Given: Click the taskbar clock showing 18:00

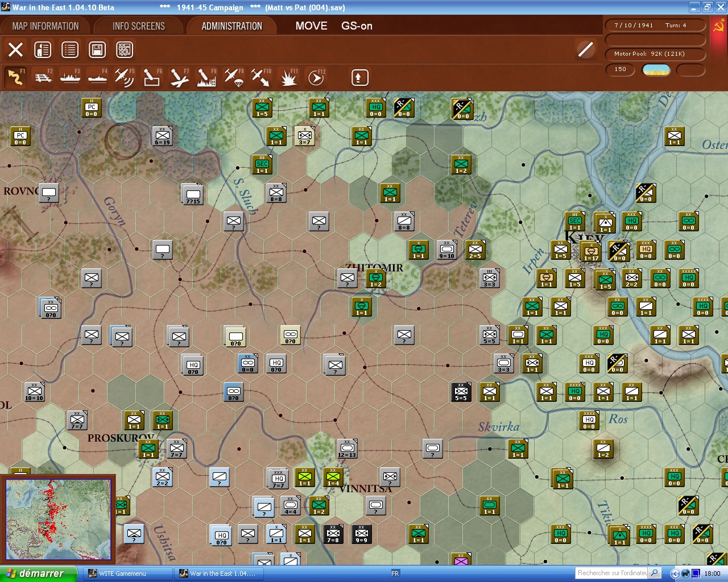Looking at the screenshot, I should 712,573.
